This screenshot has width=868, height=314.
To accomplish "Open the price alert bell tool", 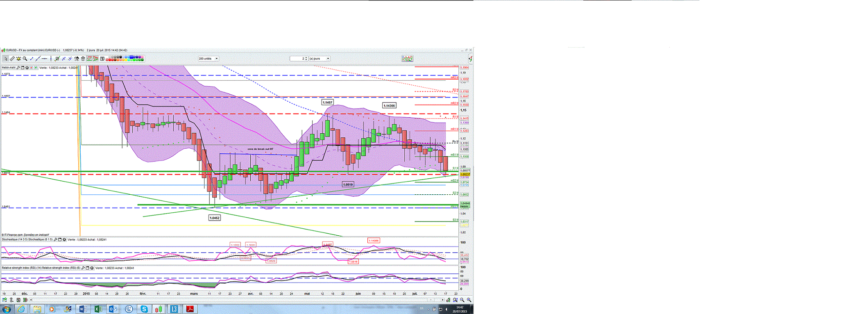I will point(18,59).
